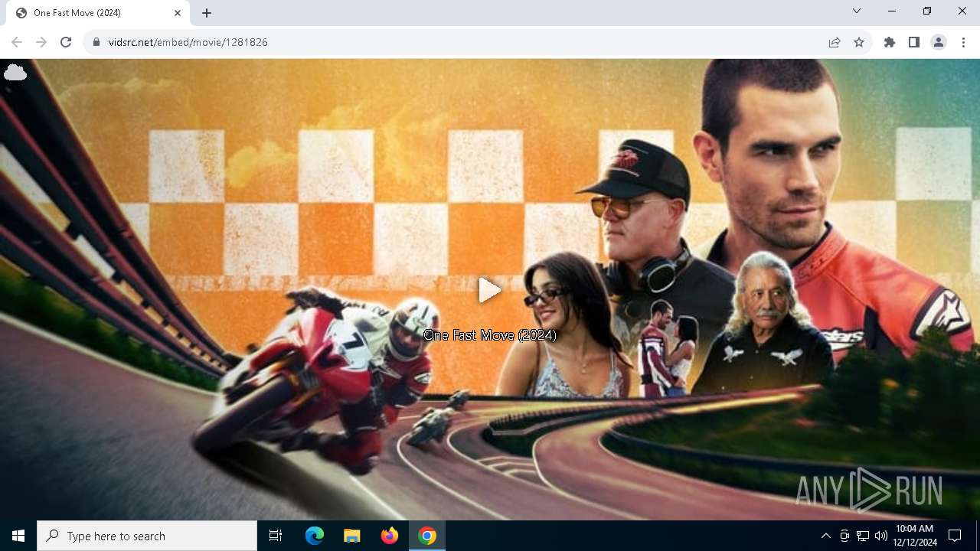The height and width of the screenshot is (551, 980).
Task: Click the taskbar search box
Action: pos(147,536)
